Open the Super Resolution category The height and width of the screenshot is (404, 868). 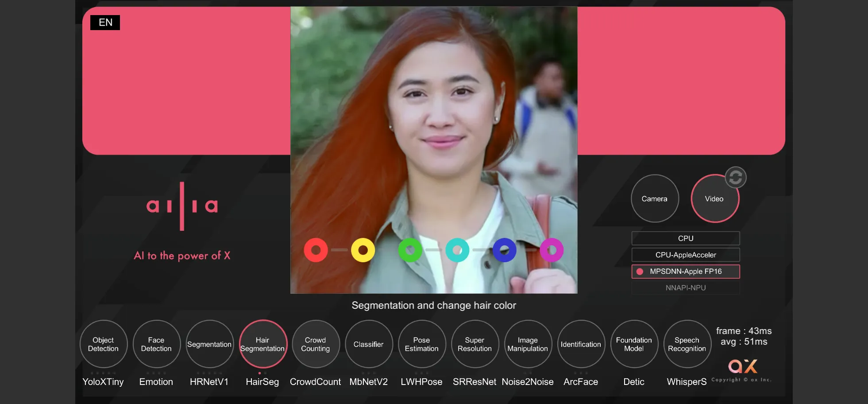[475, 344]
